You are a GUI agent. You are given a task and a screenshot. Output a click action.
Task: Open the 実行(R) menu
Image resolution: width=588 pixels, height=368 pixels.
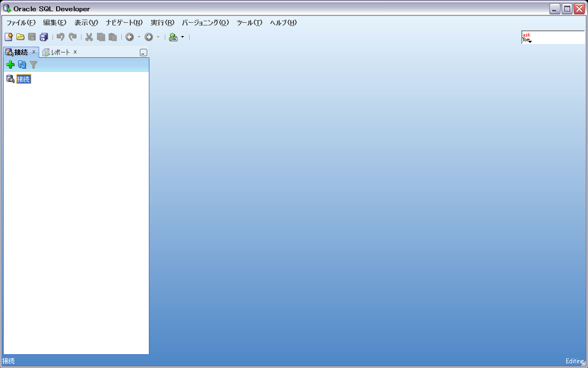tap(163, 22)
